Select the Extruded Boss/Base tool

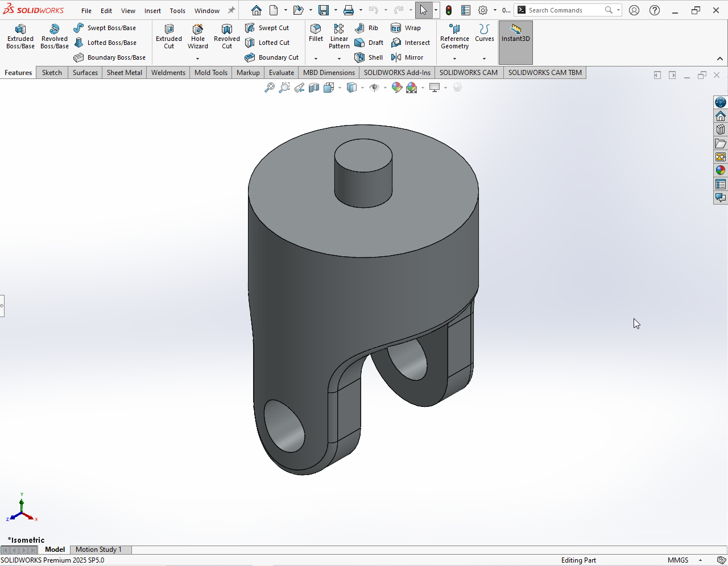pos(20,37)
